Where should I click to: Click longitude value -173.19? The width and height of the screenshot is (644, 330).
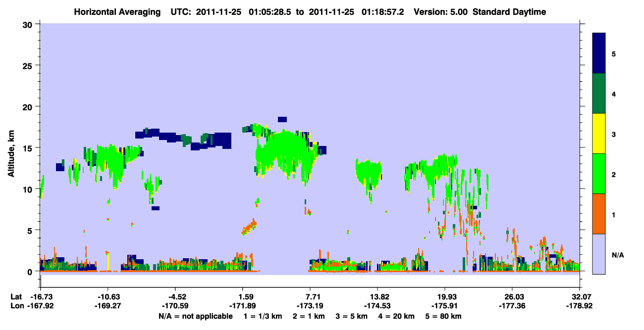pyautogui.click(x=310, y=306)
